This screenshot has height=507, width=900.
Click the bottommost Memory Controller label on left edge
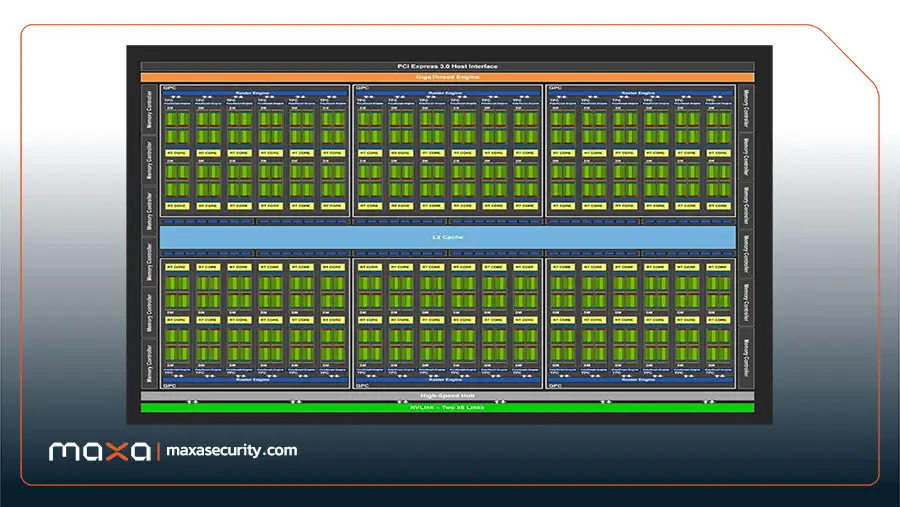pos(149,363)
